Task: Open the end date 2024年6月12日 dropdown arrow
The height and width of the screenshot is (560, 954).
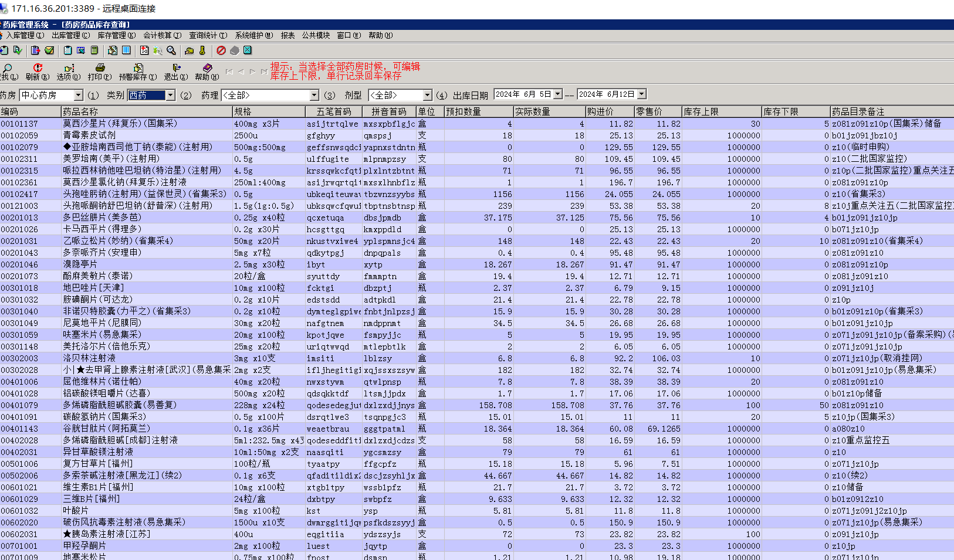Action: point(642,94)
